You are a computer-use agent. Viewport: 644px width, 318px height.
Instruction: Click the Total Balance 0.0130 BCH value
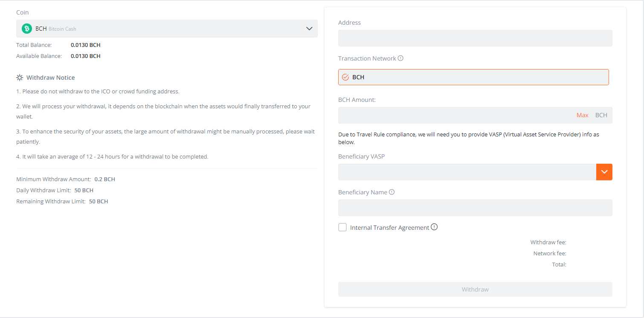86,45
